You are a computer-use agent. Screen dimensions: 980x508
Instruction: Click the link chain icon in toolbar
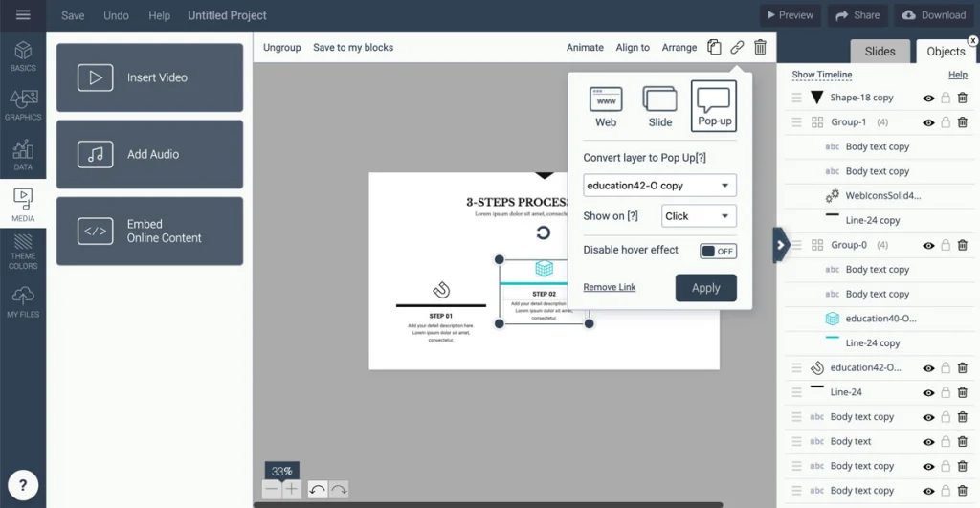point(737,47)
